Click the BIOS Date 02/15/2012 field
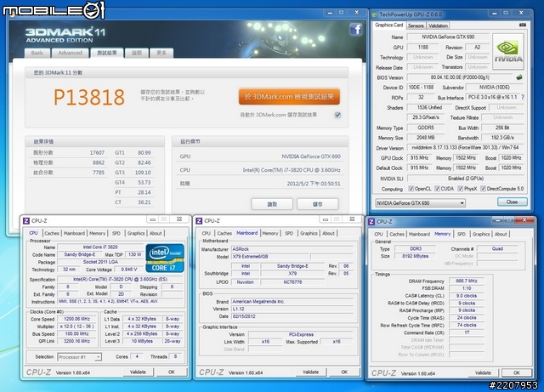The width and height of the screenshot is (544, 392). pyautogui.click(x=292, y=316)
